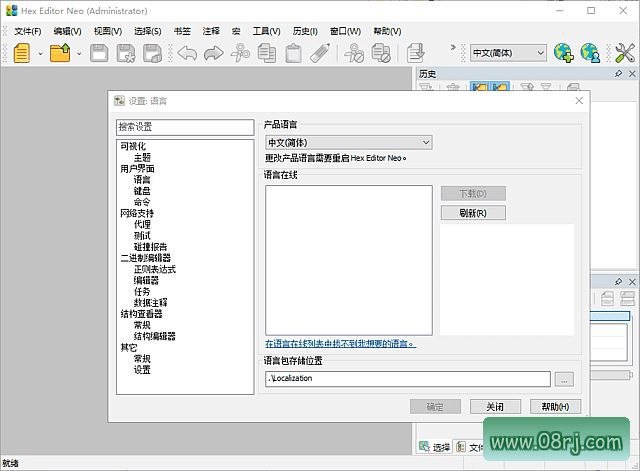The image size is (640, 471).
Task: Open the 产品语言 dropdown
Action: [x=349, y=142]
